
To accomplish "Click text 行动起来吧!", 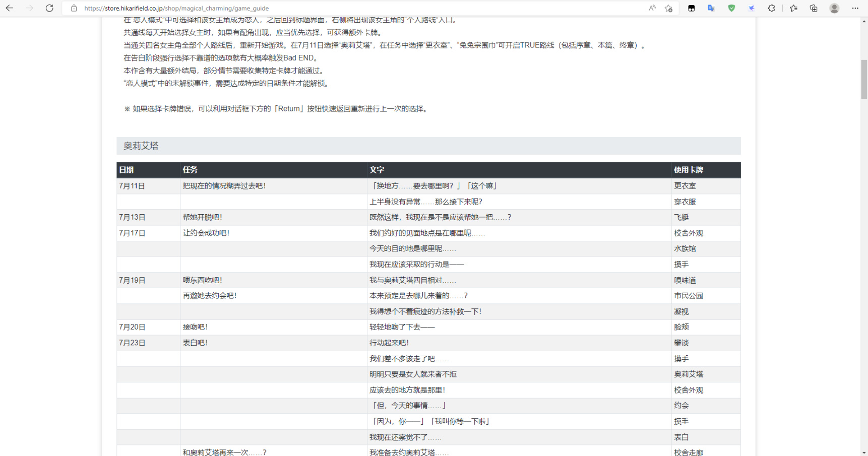I will [x=389, y=343].
